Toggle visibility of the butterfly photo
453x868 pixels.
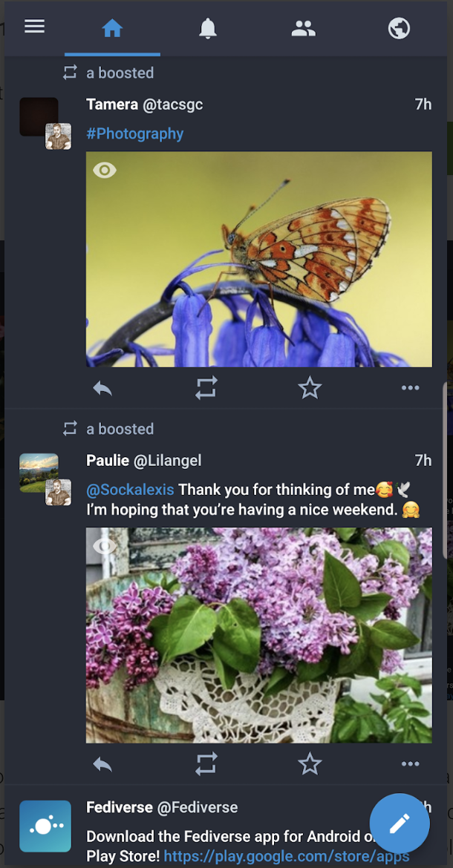click(105, 171)
